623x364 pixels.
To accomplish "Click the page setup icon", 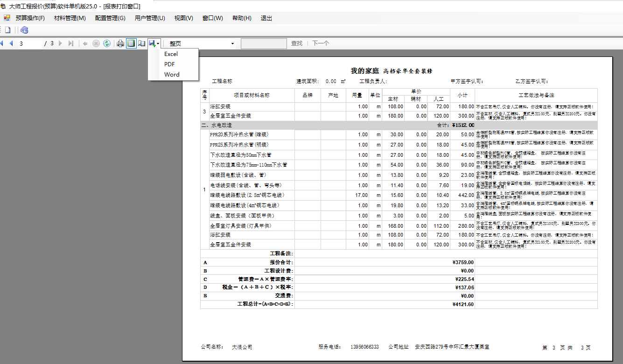I will 141,43.
